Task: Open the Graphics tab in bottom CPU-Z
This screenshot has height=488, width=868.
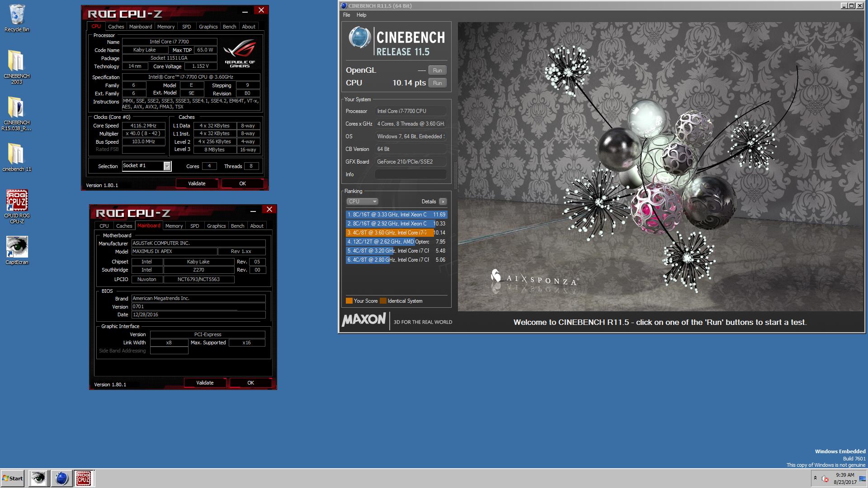Action: [216, 226]
